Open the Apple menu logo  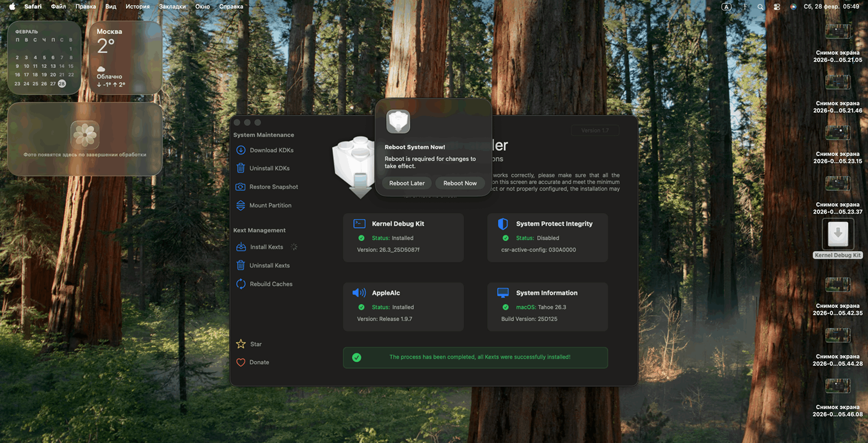click(x=12, y=7)
